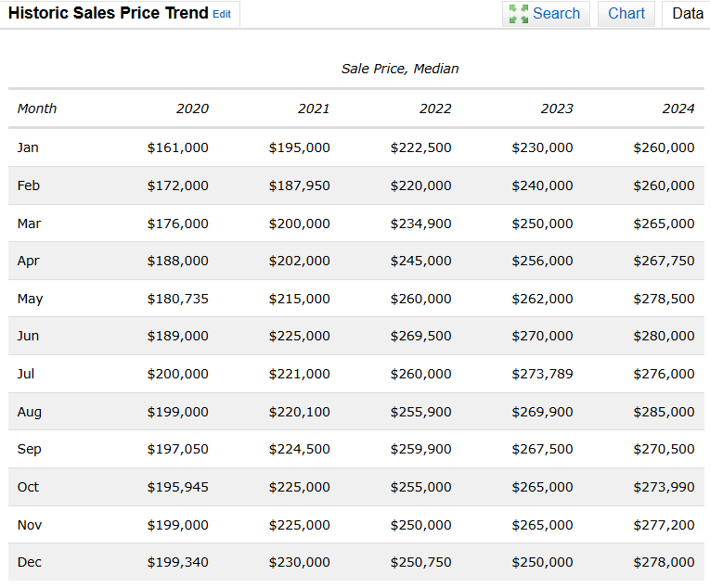
Task: Click the 2022 column header
Action: [x=435, y=109]
